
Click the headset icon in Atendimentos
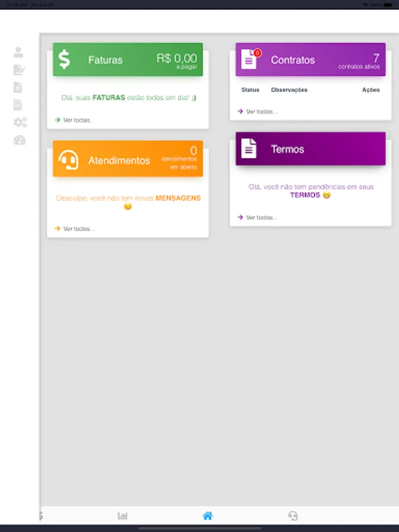click(x=69, y=160)
